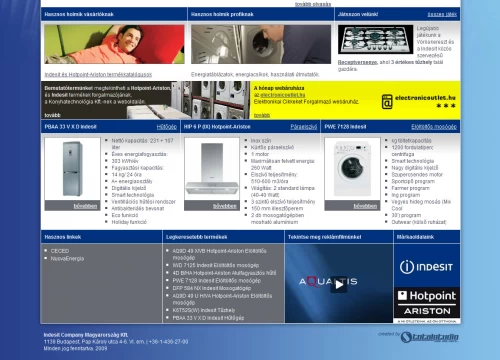Open the NuovaEnergia useful link
This screenshot has height=360, width=500.
(x=67, y=259)
